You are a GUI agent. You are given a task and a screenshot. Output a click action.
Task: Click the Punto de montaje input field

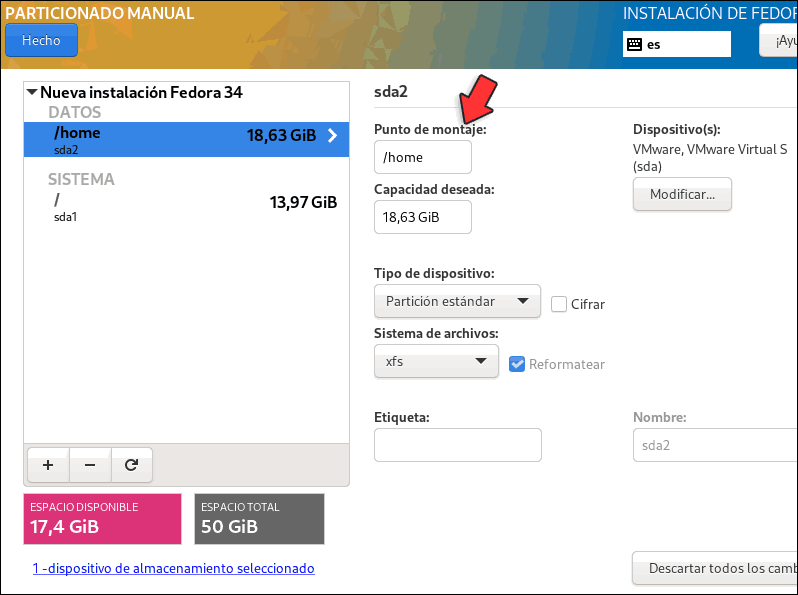tap(422, 157)
